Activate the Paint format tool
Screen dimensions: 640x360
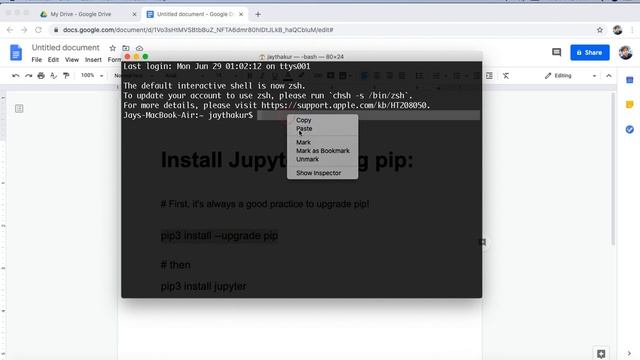click(x=66, y=76)
